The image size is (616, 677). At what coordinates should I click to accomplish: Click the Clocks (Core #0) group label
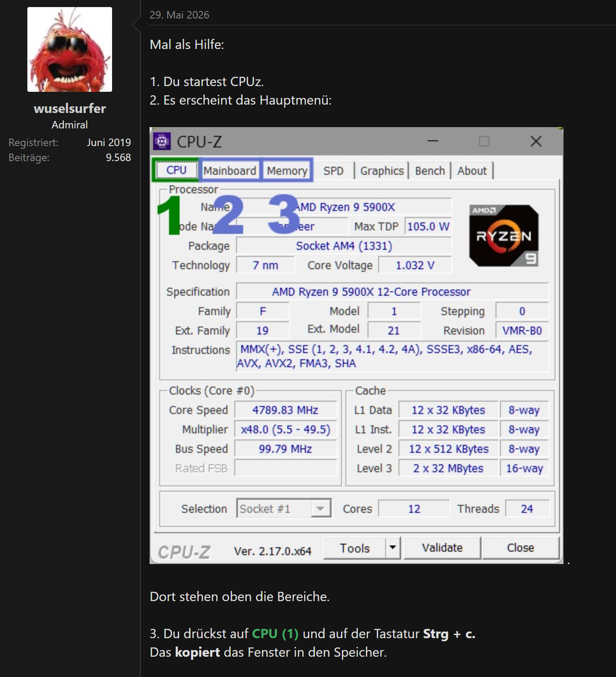(212, 391)
